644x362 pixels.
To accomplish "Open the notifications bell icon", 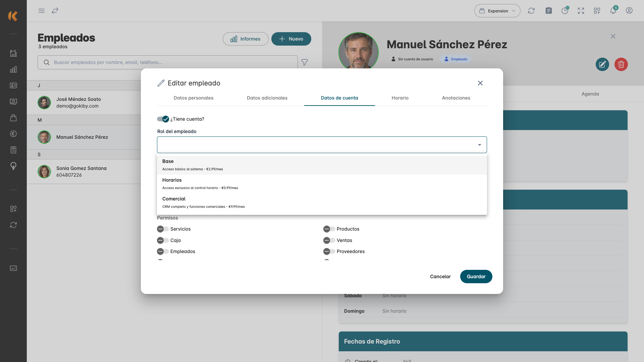I will [613, 11].
